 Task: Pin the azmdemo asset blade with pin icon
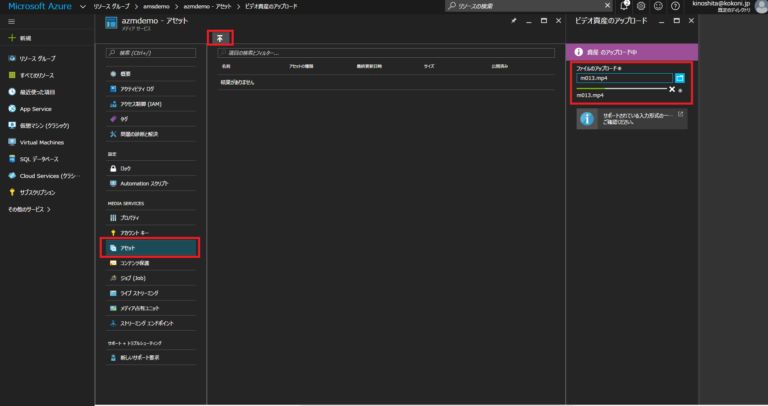(513, 21)
